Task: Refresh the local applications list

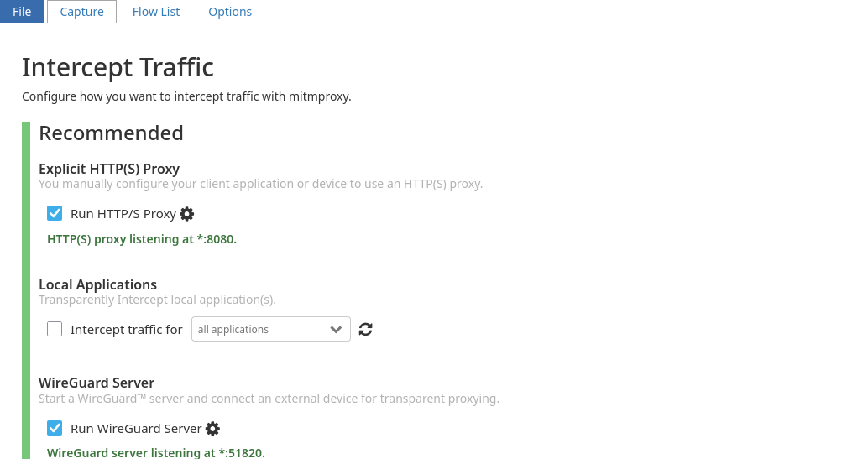Action: (x=365, y=330)
